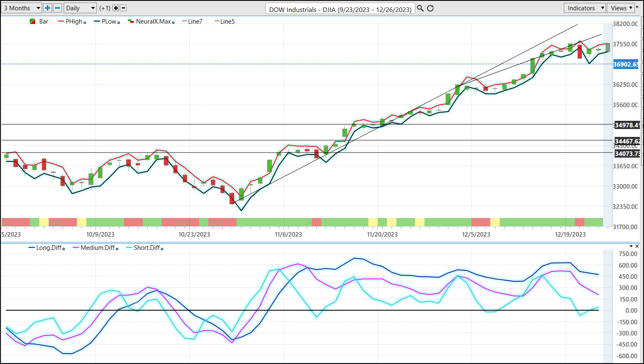Click the (+1) forecast offset label

(x=105, y=8)
